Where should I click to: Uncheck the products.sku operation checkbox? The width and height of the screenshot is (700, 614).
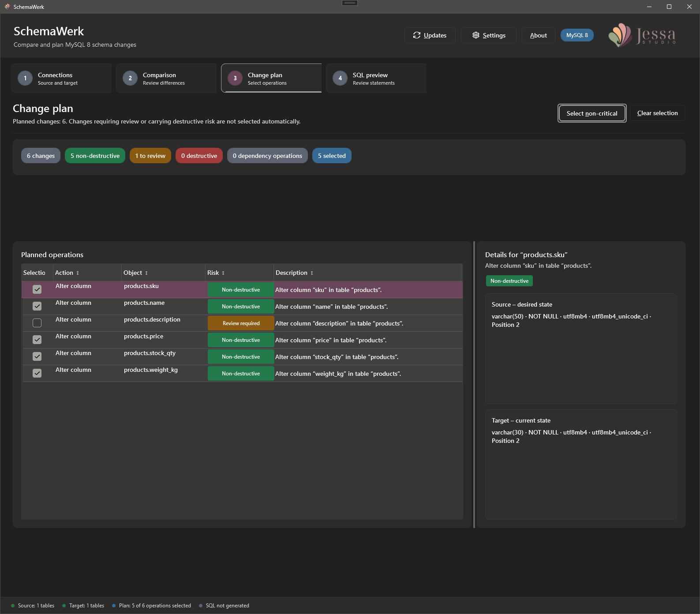coord(37,289)
